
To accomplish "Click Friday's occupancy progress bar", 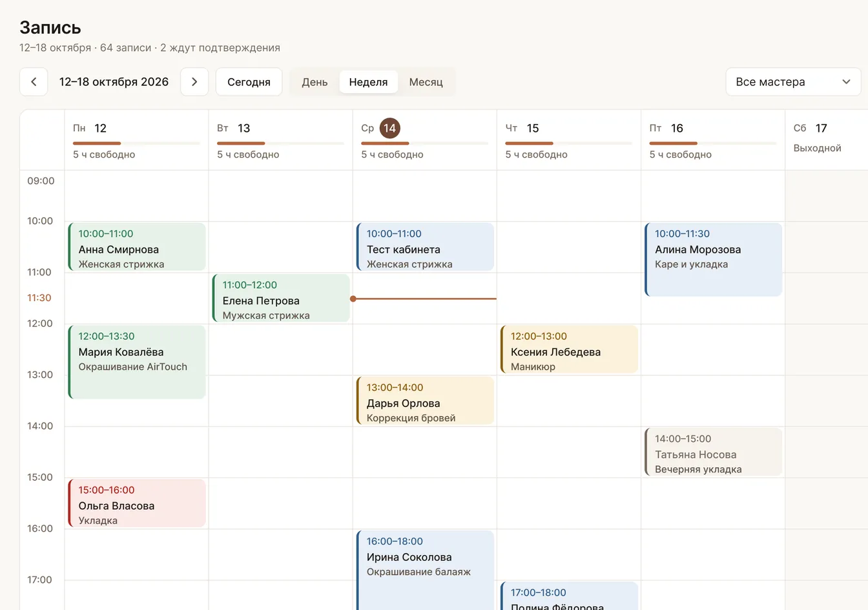I will [x=712, y=143].
